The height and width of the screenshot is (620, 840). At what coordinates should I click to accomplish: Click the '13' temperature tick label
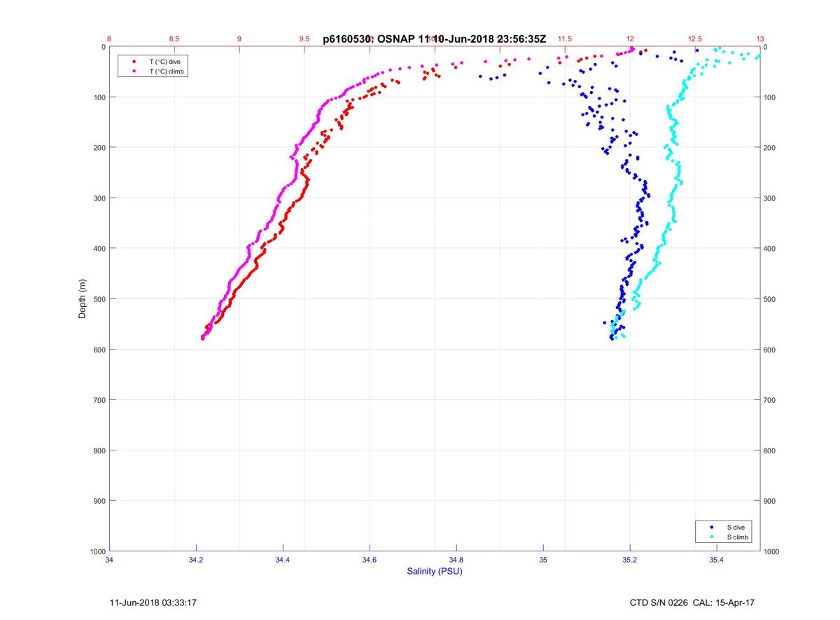click(760, 39)
